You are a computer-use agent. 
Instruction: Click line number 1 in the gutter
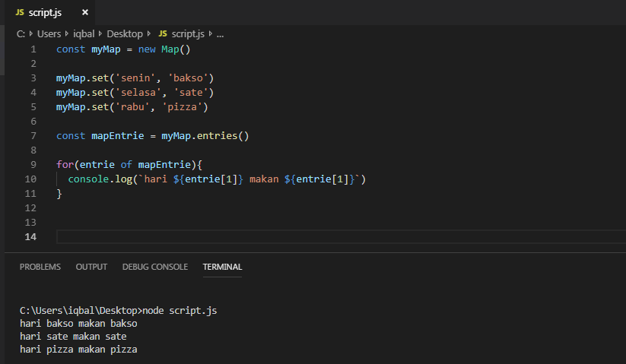point(33,49)
